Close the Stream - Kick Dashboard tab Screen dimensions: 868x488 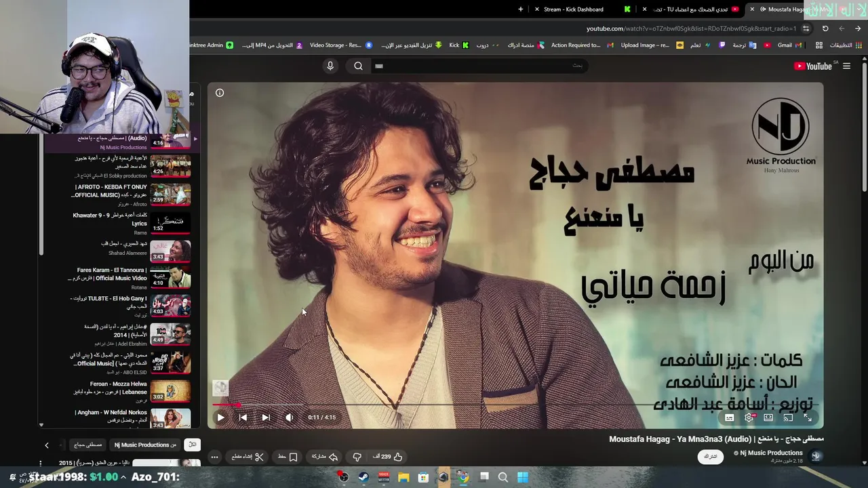point(537,9)
